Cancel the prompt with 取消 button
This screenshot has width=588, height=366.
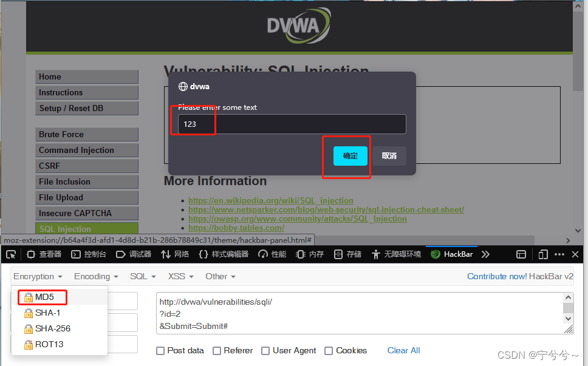point(389,156)
